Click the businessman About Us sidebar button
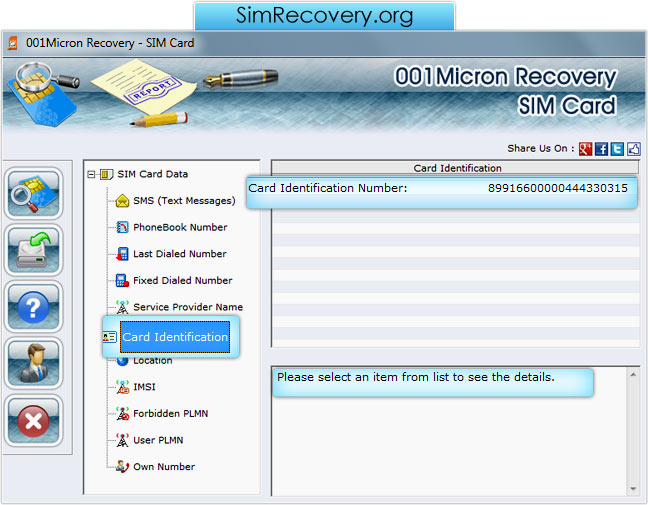Viewport: 648px width, 505px height. (33, 363)
